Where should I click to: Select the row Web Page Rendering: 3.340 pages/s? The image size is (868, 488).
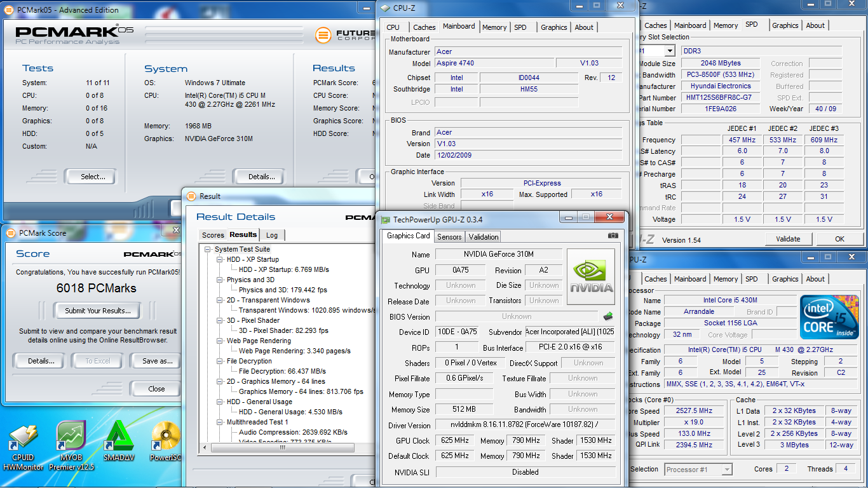coord(294,351)
